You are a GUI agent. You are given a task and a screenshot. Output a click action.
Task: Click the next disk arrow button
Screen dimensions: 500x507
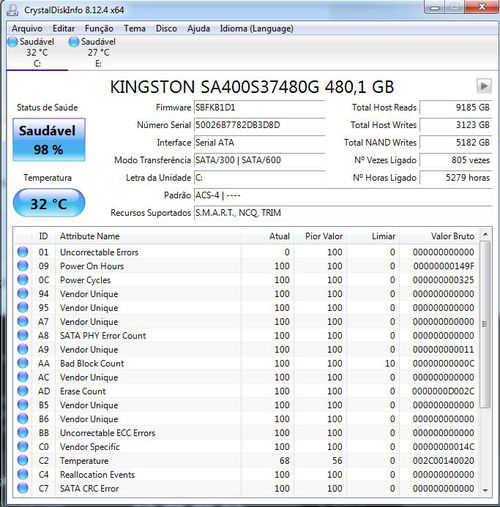click(484, 86)
